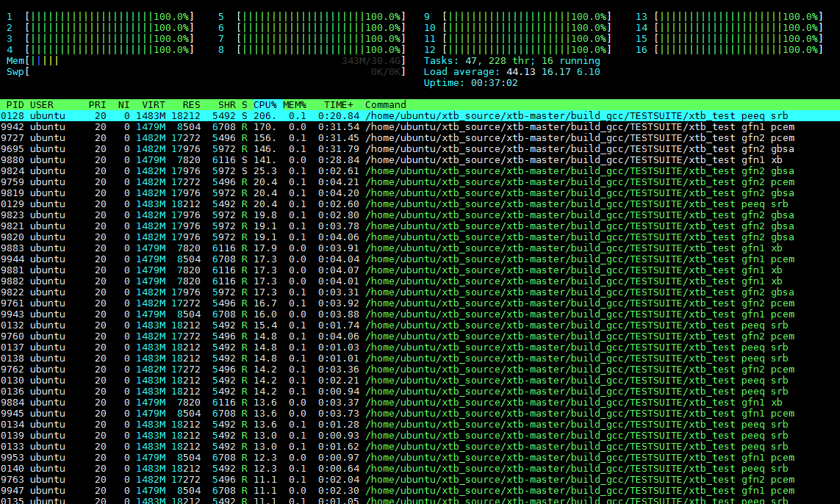Click the CPU 10 usage meter
This screenshot has width=840, height=504.
pyautogui.click(x=517, y=28)
